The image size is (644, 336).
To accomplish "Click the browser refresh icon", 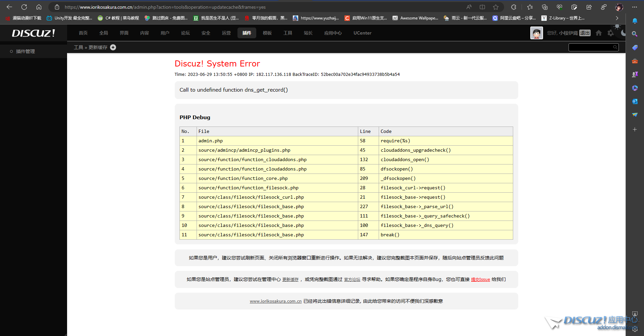I will [24, 7].
